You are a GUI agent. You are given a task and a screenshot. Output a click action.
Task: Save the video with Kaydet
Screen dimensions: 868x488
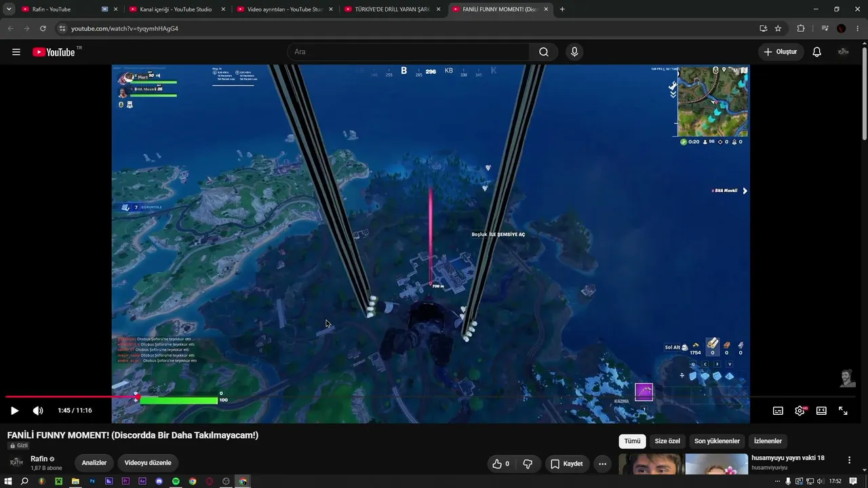(x=567, y=464)
